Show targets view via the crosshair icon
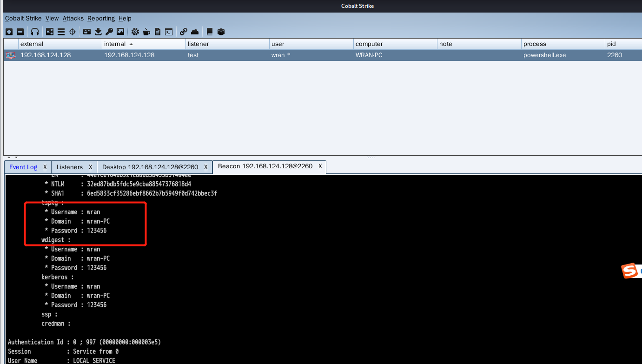642x364 pixels. [x=72, y=32]
